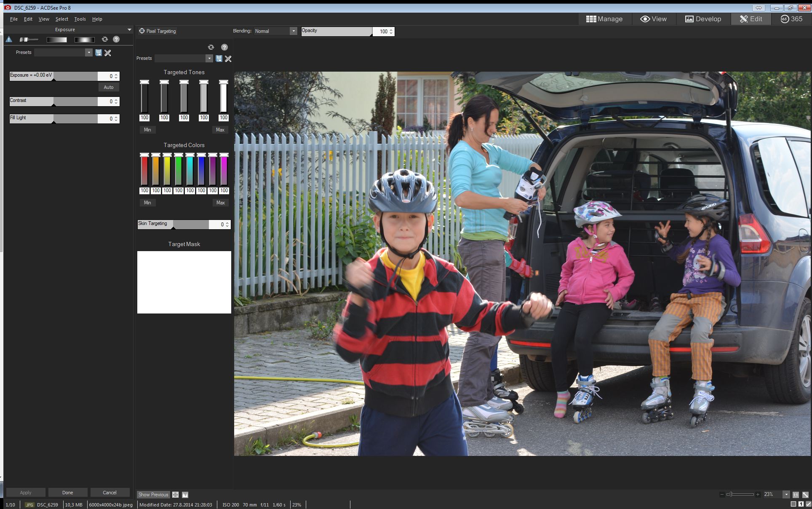Delete the Exposure preset with X icon
The image size is (812, 509).
click(108, 53)
